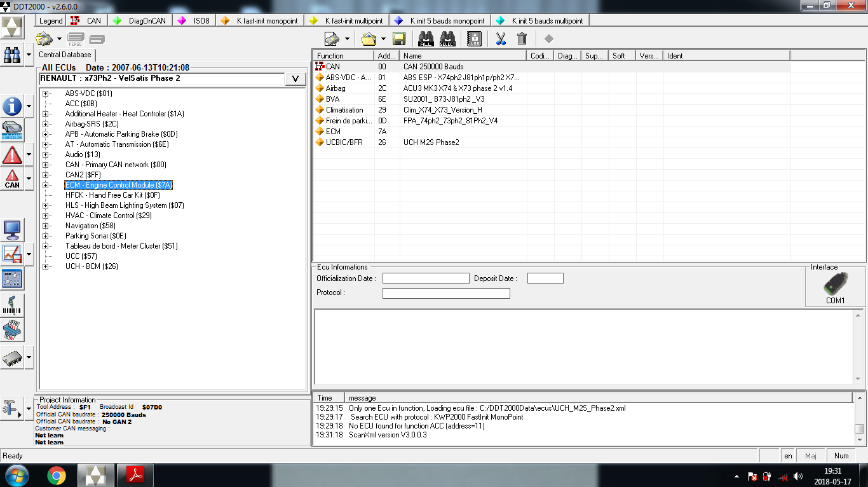Select HVAC - Climate Control ($29)
The width and height of the screenshot is (868, 487).
[109, 216]
